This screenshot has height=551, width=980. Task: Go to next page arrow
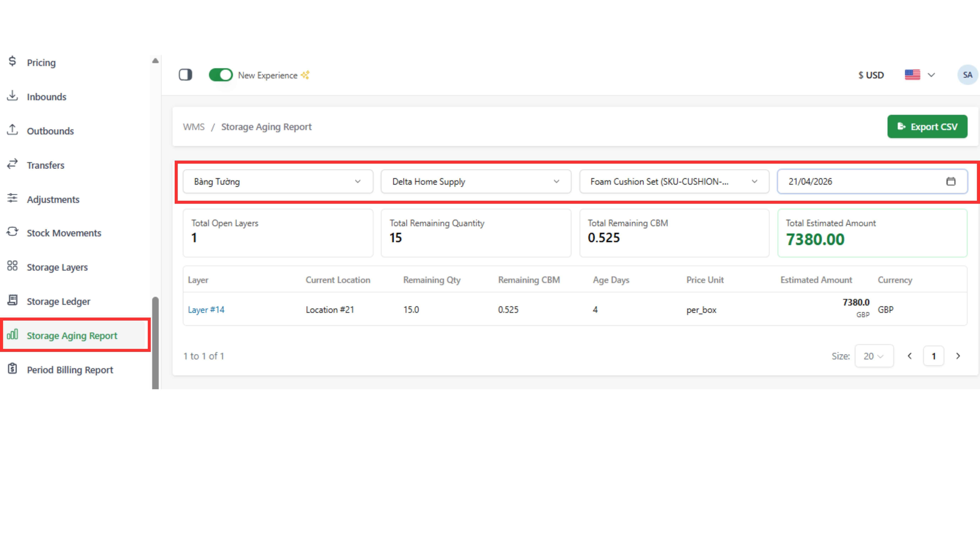pos(958,356)
